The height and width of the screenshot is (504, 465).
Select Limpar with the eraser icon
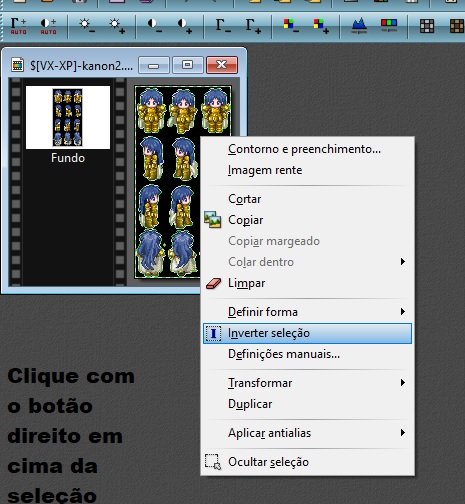(307, 283)
